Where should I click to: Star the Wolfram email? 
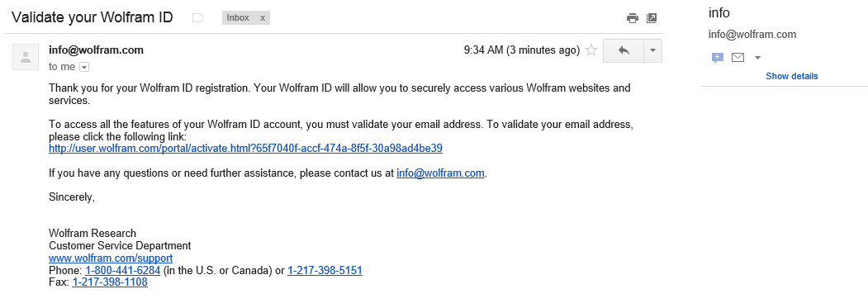591,50
